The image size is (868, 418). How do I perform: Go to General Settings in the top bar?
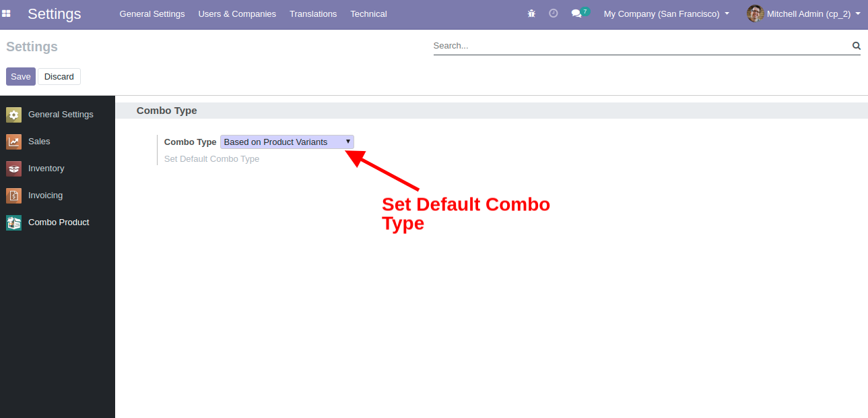pos(152,13)
